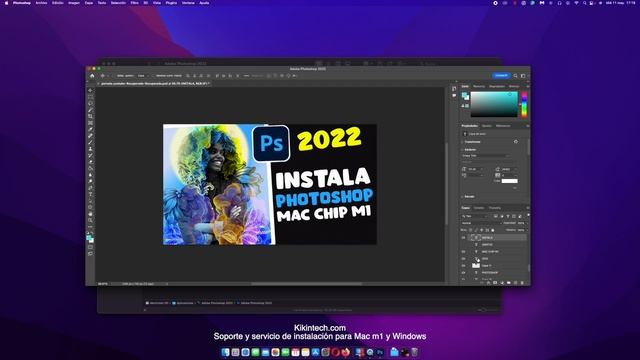Screen dimensions: 640x360
Task: Select the Clone Stamp tool
Action: [x=90, y=149]
